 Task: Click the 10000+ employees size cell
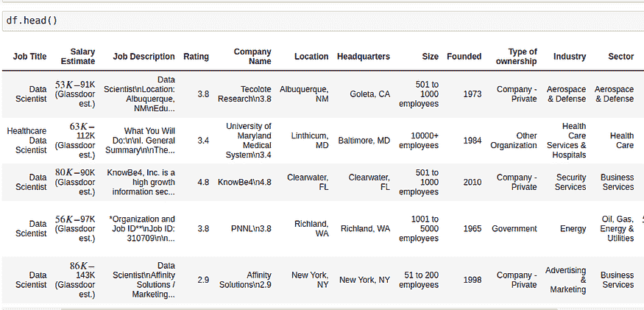point(418,140)
